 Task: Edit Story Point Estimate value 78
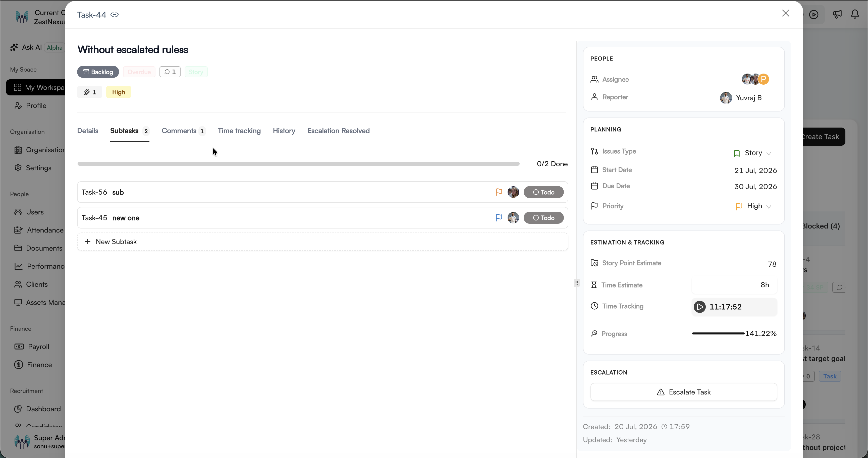click(x=772, y=264)
